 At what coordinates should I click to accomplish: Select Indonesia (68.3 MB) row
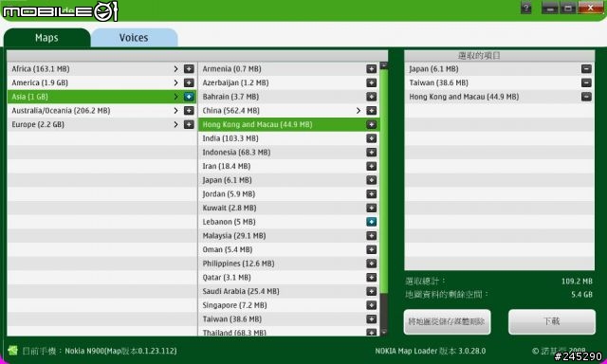(x=288, y=153)
